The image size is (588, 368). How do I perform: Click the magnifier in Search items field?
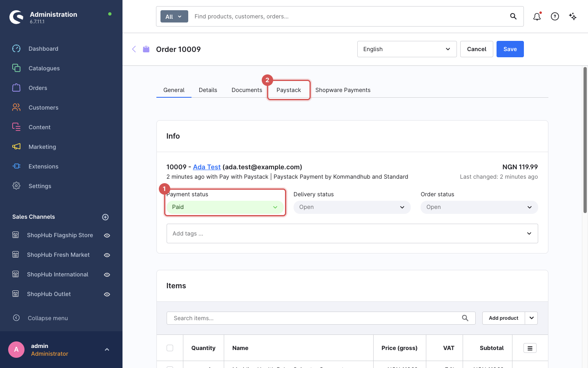tap(465, 318)
